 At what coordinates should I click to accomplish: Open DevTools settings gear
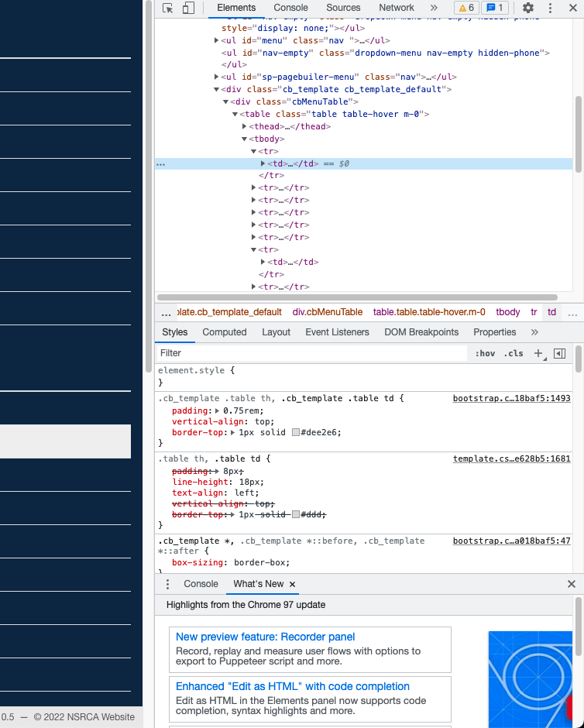[527, 8]
